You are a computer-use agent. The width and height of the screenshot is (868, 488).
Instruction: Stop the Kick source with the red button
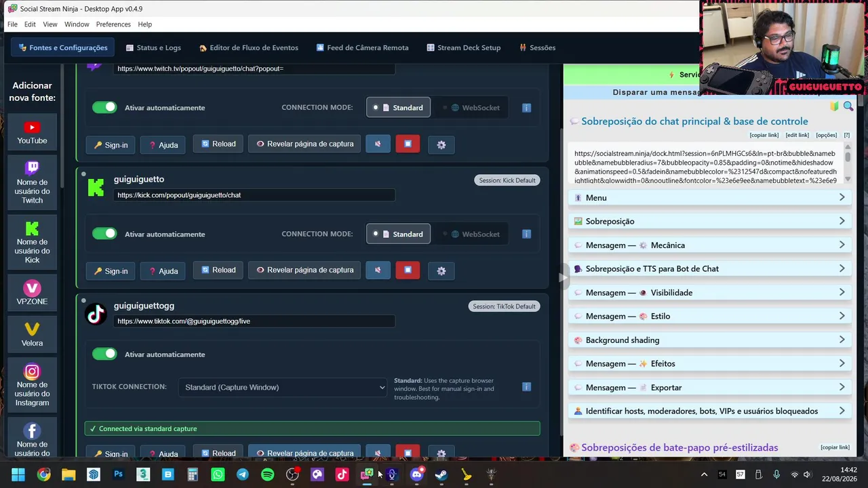[x=408, y=270]
